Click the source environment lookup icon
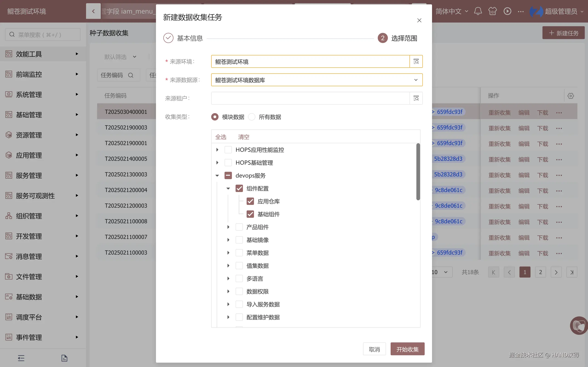Viewport: 588px width, 367px height. click(416, 61)
